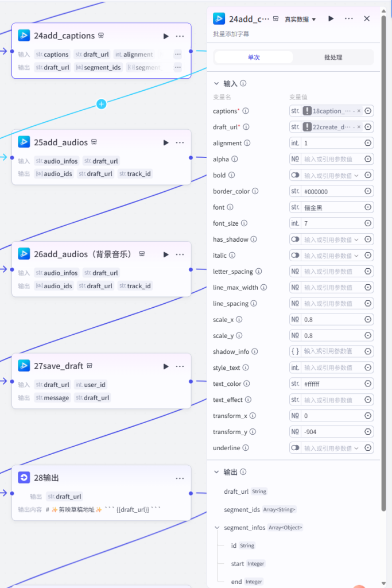Open reference picker for transform_y value
This screenshot has width=392, height=588.
(x=368, y=432)
